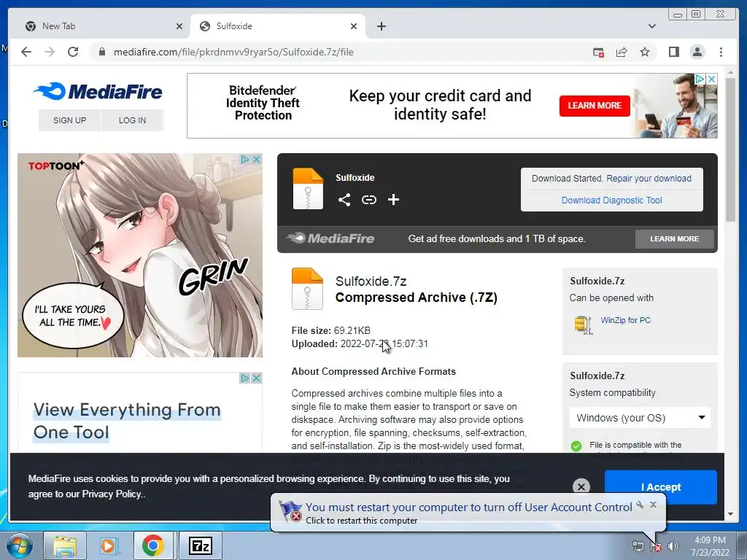Viewport: 747px width, 560px height.
Task: Open AdChoices info on TopToon ad
Action: click(x=245, y=159)
